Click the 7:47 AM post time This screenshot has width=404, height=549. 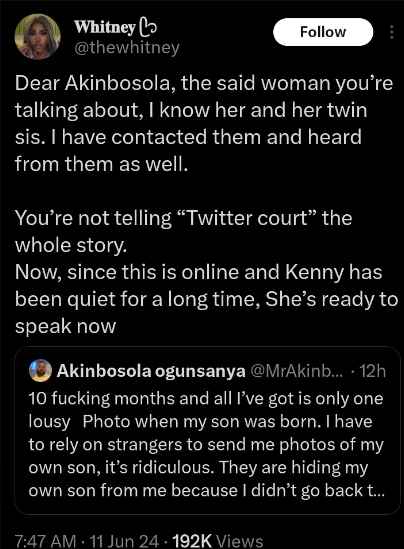pyautogui.click(x=46, y=541)
